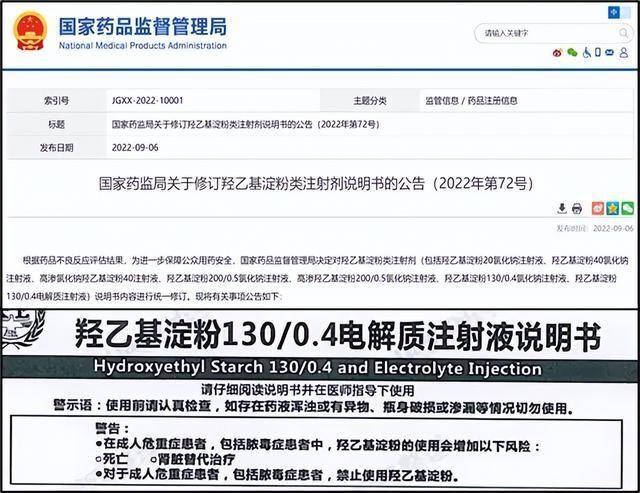640x493 pixels.
Task: Switch language with the blue 中 button
Action: coord(613,12)
